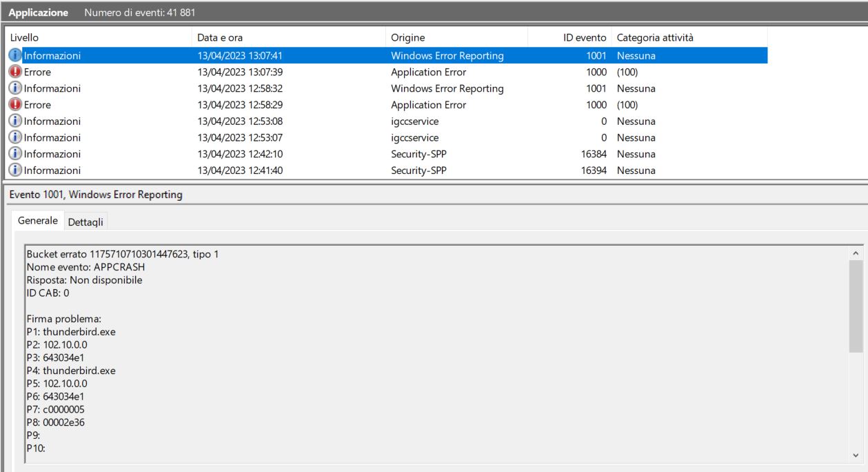Select the 13/04/2023 12:42:10 date cell
This screenshot has width=868, height=472.
pos(239,154)
